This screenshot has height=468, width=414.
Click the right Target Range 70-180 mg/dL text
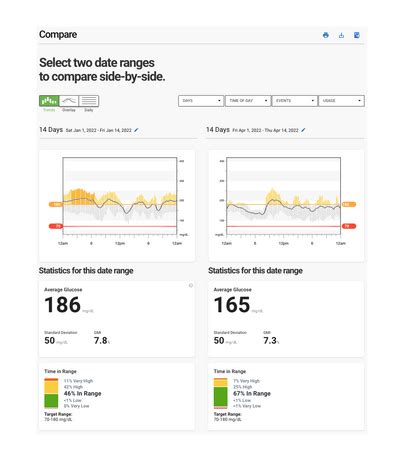pyautogui.click(x=228, y=417)
